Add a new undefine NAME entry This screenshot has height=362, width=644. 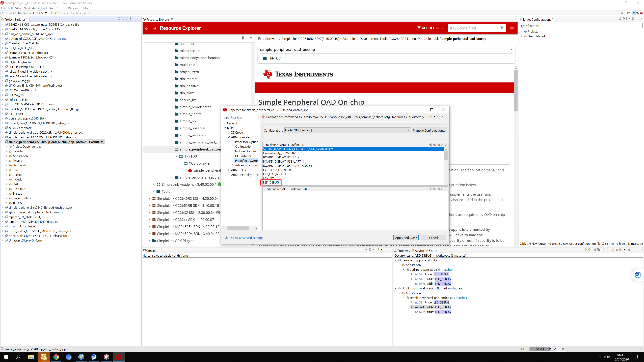(x=431, y=189)
